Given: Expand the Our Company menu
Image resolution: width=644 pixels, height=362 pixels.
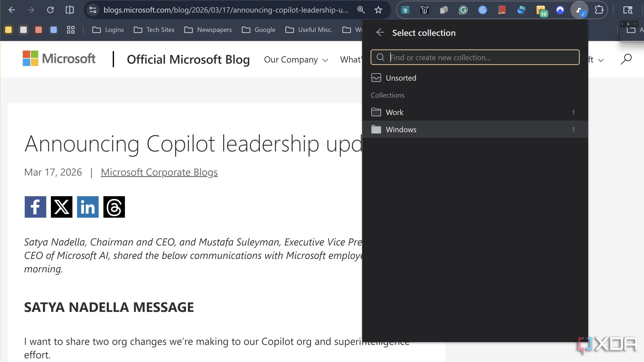Looking at the screenshot, I should coord(296,60).
